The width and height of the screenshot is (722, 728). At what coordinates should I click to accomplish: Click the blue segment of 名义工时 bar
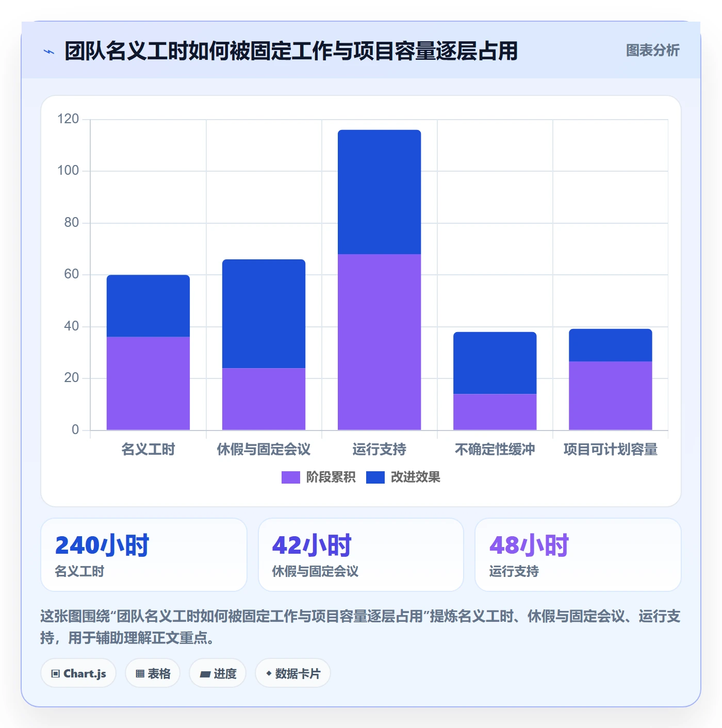click(x=148, y=306)
